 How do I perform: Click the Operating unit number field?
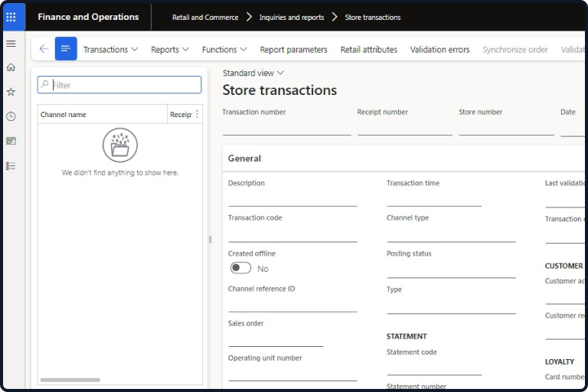(292, 374)
